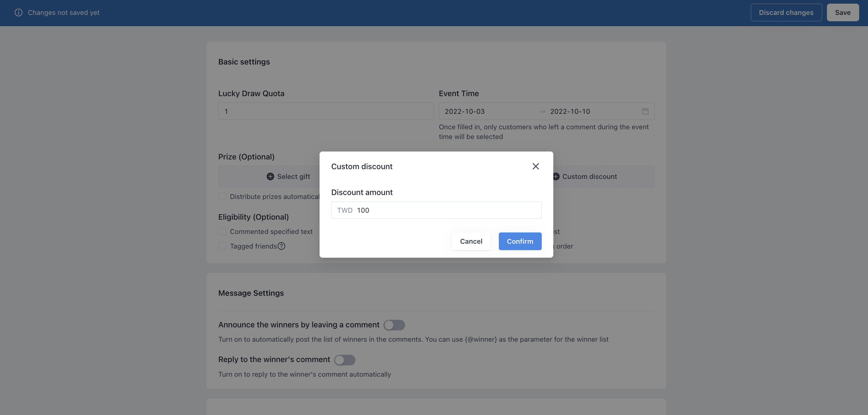Viewport: 868px width, 415px height.
Task: Open the Event Time calendar icon
Action: click(x=645, y=111)
